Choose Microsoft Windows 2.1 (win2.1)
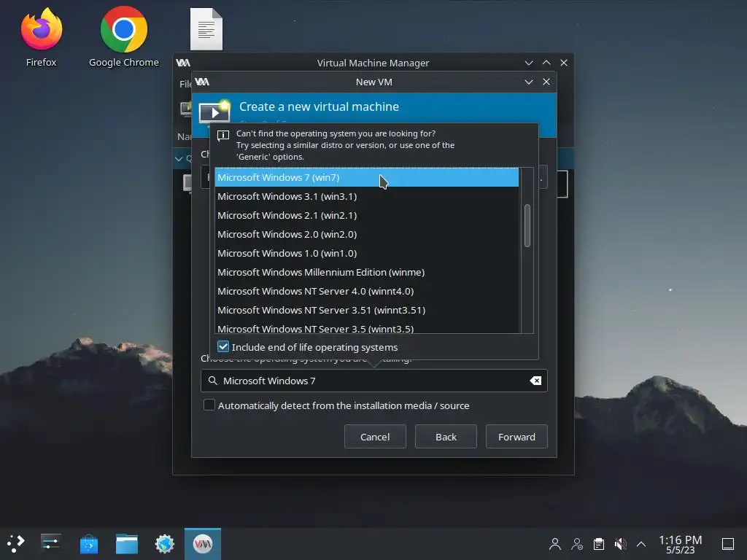Image resolution: width=747 pixels, height=560 pixels. [367, 215]
